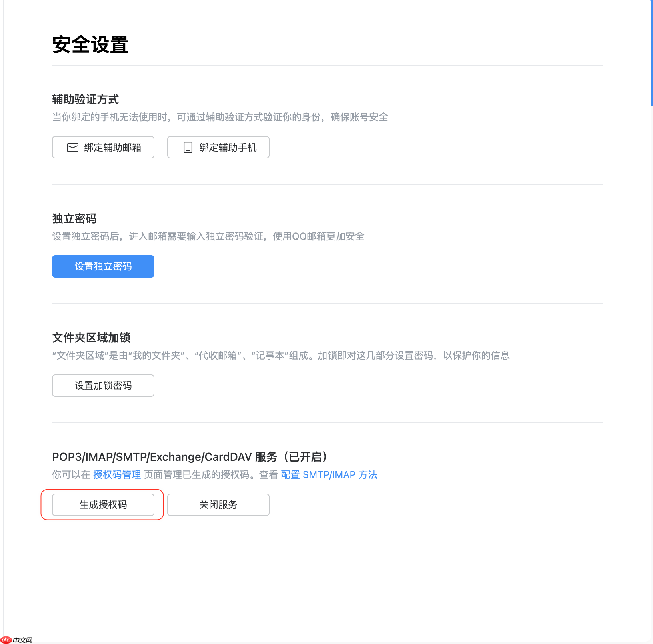653x644 pixels.
Task: Click the 文件夹区域加锁 section heading
Action: (91, 338)
